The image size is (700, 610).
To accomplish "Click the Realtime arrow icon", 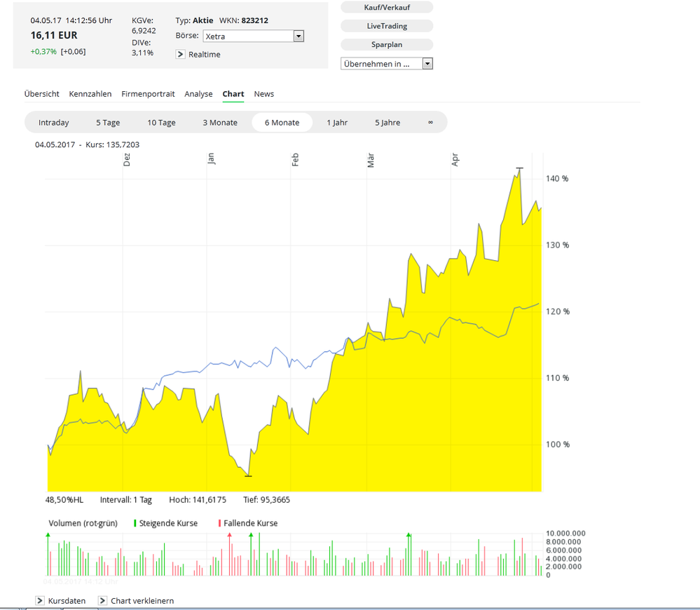I will coord(180,54).
